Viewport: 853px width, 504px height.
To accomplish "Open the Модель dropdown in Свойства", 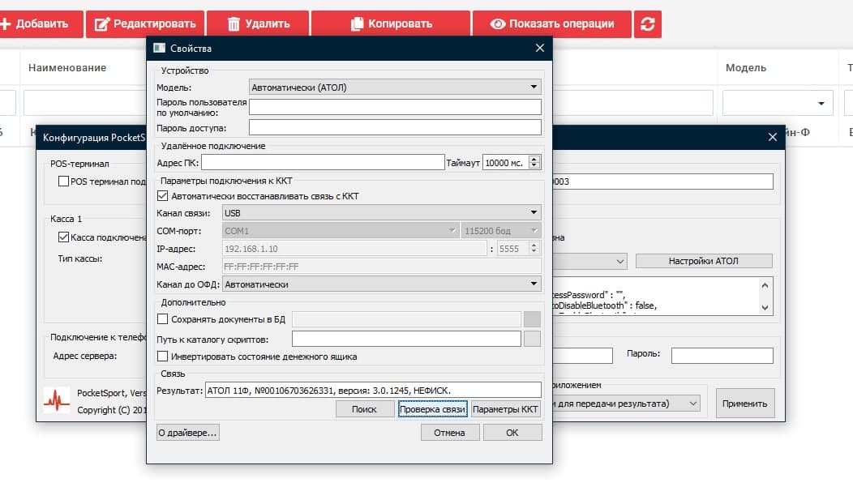I will [395, 87].
